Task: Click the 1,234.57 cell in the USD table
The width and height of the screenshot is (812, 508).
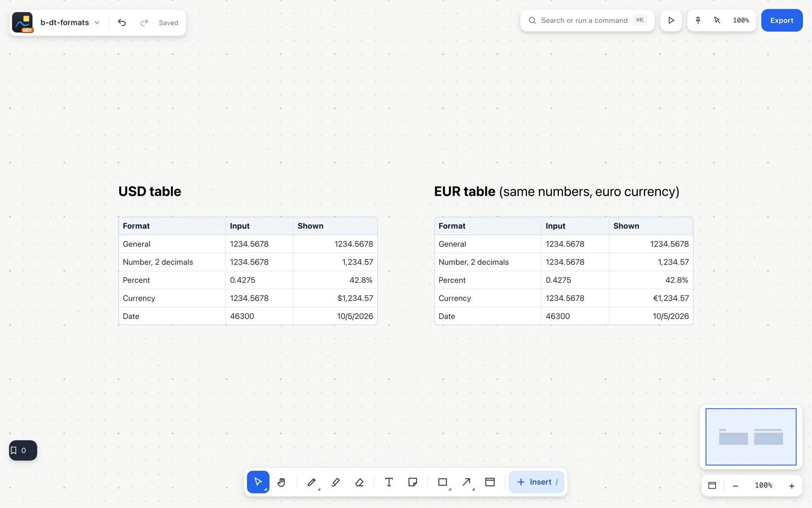Action: (x=335, y=262)
